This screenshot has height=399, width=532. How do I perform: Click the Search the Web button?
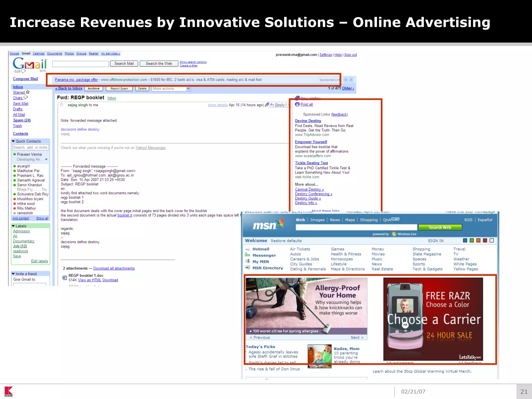point(159,64)
